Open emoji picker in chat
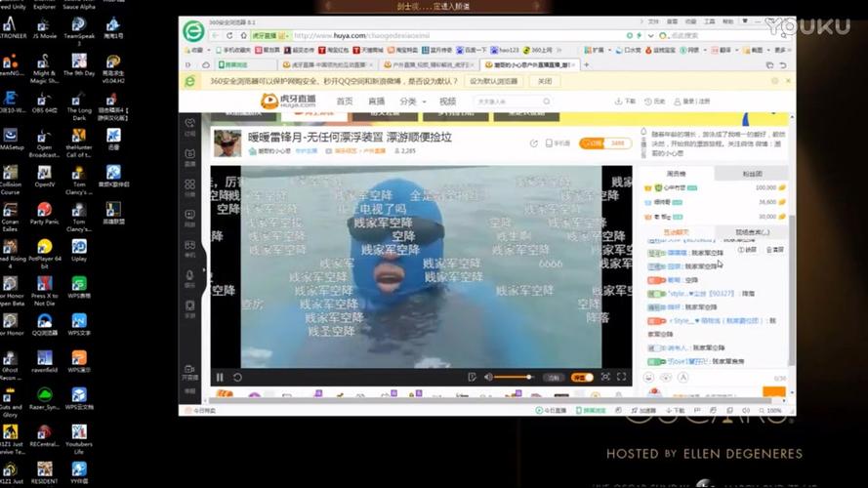Image resolution: width=868 pixels, height=488 pixels. (648, 378)
